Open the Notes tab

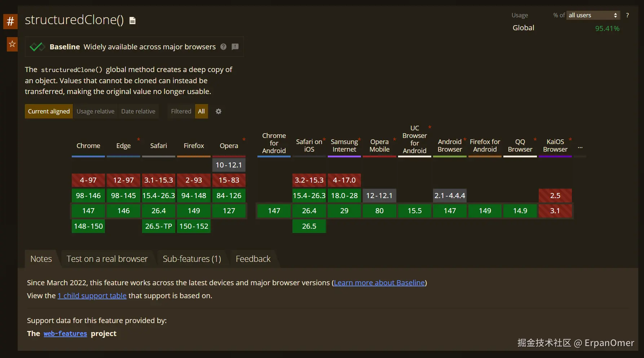pos(41,259)
